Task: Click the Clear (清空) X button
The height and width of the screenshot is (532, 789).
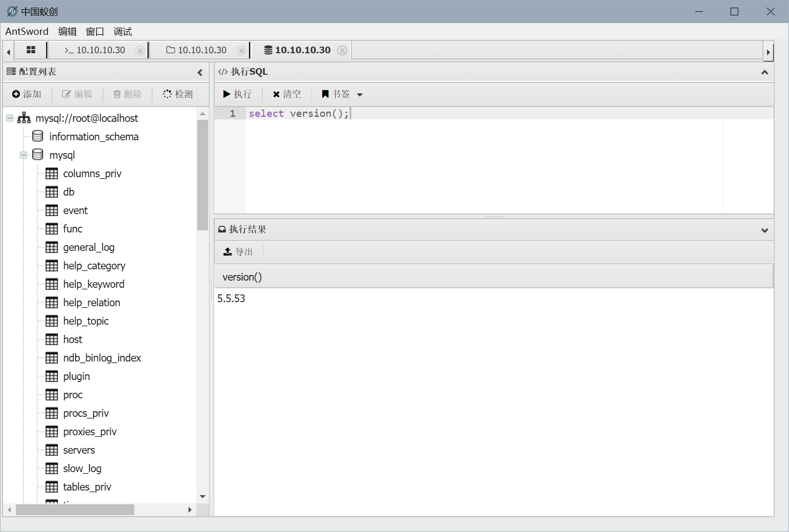Action: click(286, 94)
